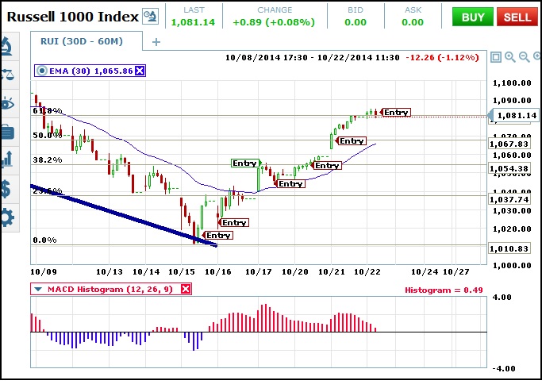Image resolution: width=542 pixels, height=392 pixels.
Task: Click the green BUY button
Action: coord(472,17)
